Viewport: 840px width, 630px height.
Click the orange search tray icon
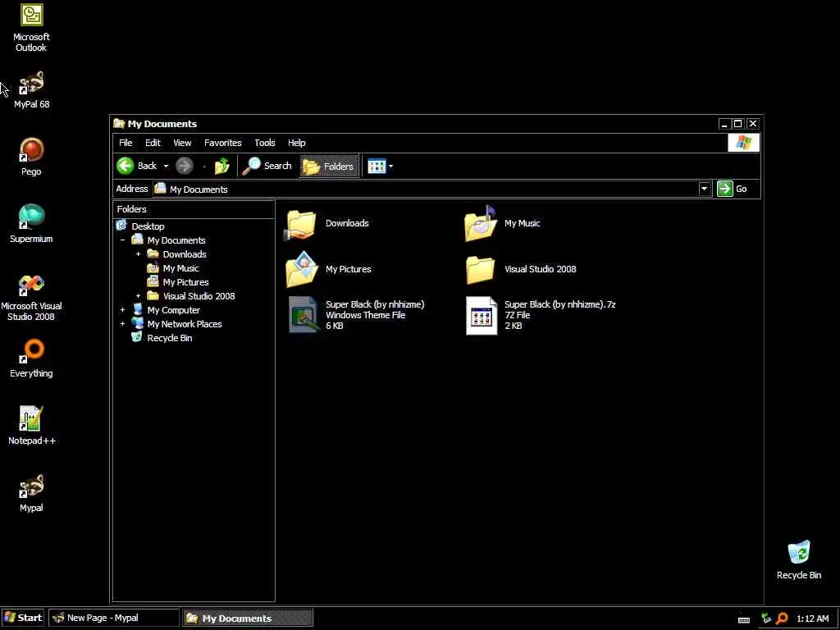[782, 619]
